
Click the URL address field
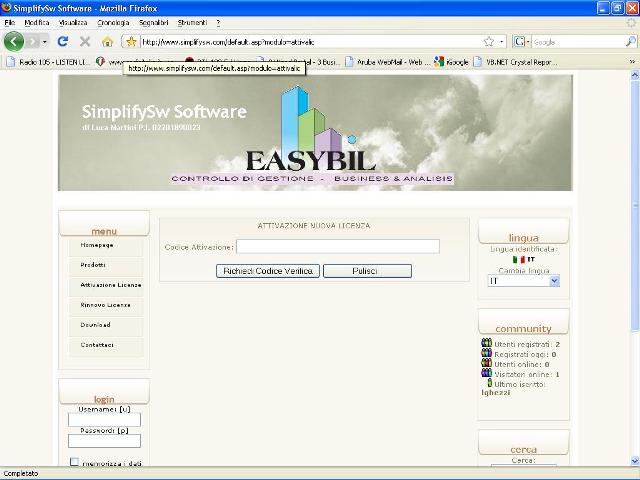coord(311,42)
